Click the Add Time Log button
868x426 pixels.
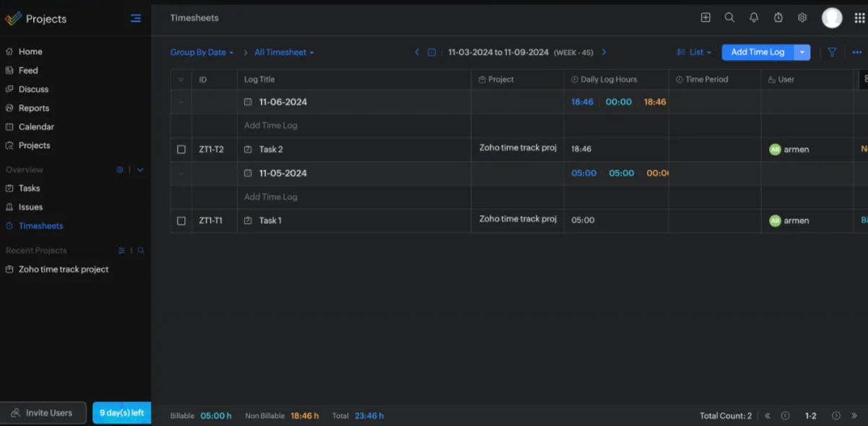click(757, 52)
